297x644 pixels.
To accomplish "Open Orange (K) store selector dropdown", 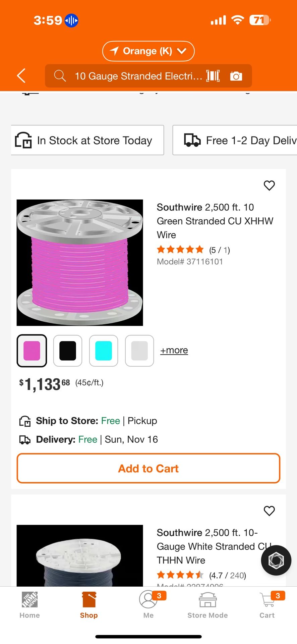I will [x=148, y=51].
